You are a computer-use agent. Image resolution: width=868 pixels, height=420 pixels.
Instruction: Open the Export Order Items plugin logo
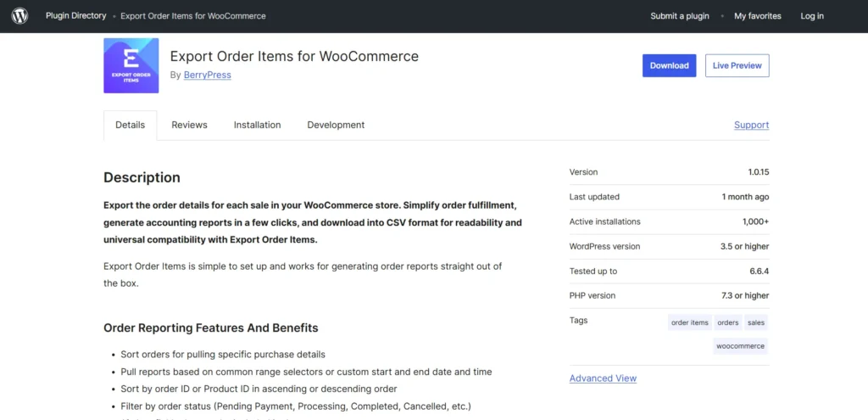click(131, 65)
